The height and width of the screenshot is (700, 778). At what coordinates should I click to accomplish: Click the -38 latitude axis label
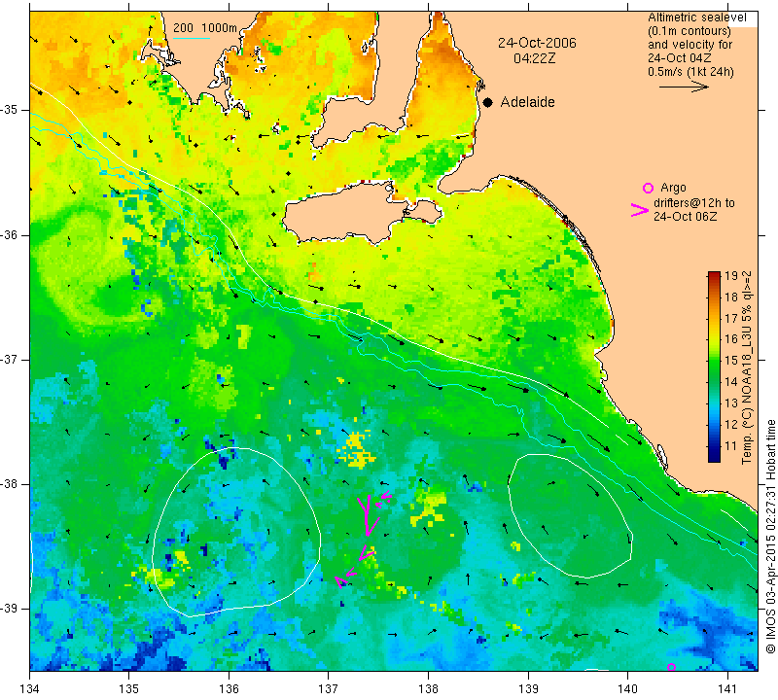coord(10,484)
